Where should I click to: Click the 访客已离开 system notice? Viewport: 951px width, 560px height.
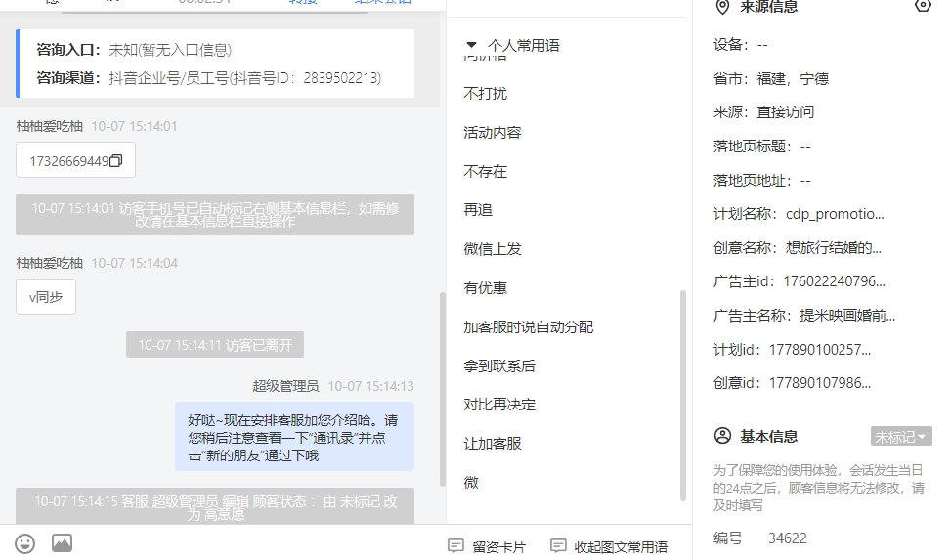pos(215,345)
